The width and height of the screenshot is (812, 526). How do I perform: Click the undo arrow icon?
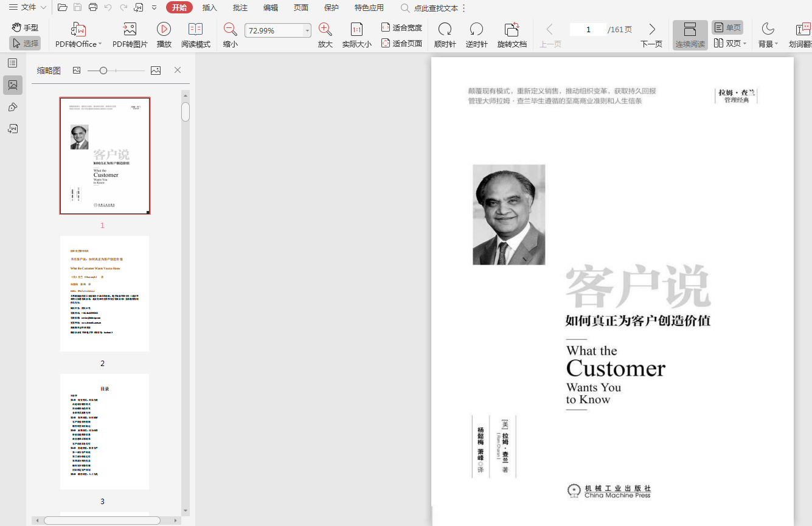click(108, 8)
